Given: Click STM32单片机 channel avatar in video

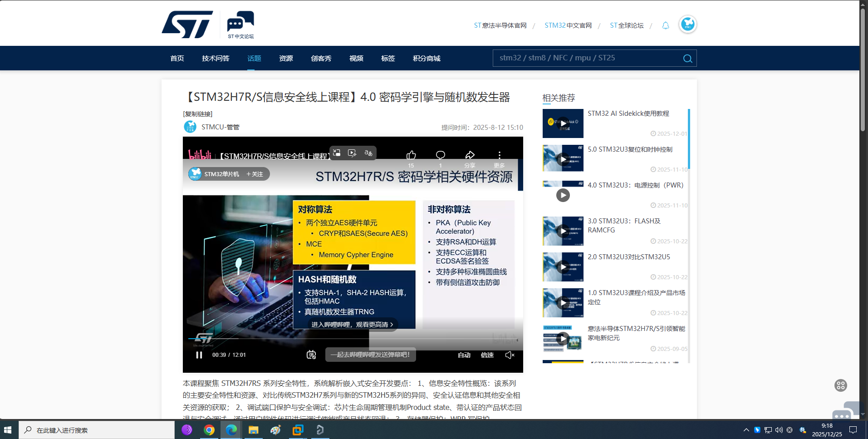Looking at the screenshot, I should (x=195, y=174).
